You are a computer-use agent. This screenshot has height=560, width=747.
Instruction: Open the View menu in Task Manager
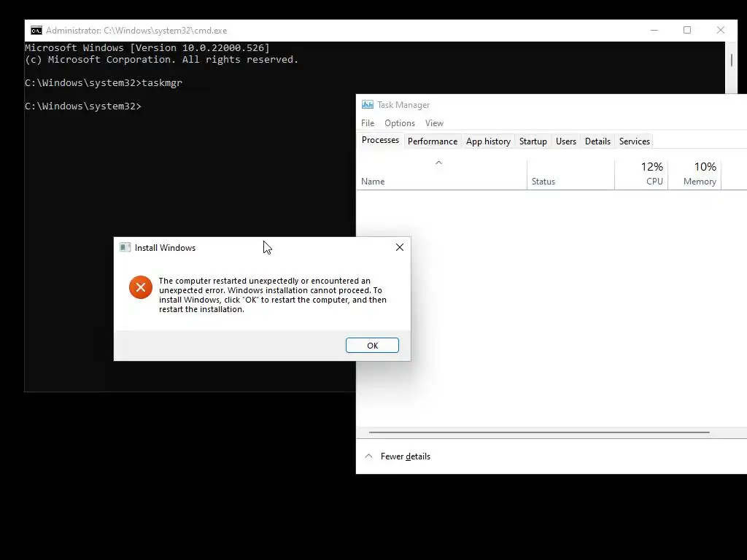click(x=435, y=122)
